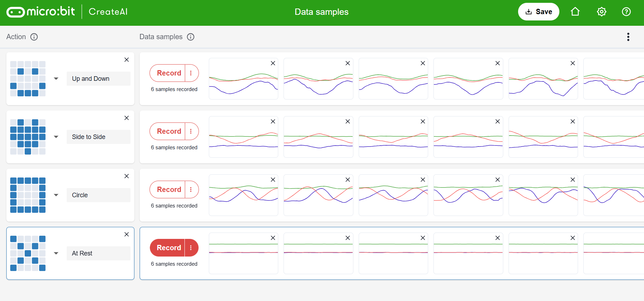Select the Side to Side LED icon
Image resolution: width=644 pixels, height=301 pixels.
tap(28, 137)
